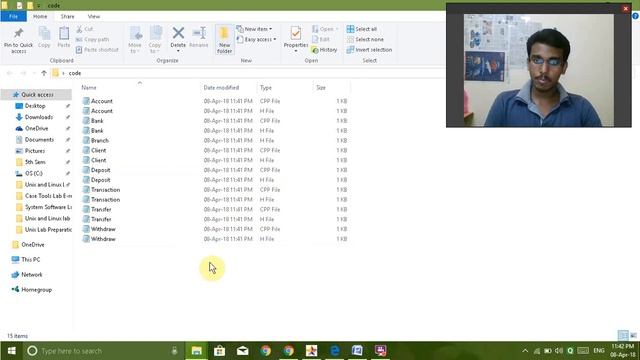Select Downloads in navigation pane
This screenshot has height=360, width=640.
pos(39,117)
